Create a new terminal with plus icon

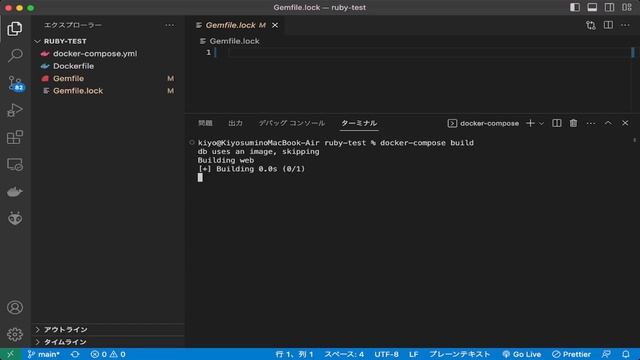pos(530,123)
